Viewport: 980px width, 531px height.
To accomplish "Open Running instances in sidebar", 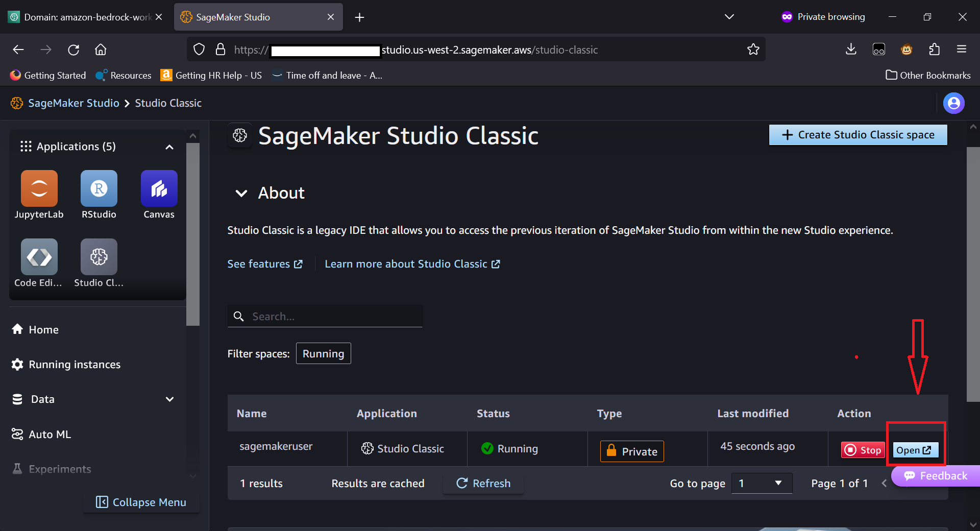I will tap(66, 365).
